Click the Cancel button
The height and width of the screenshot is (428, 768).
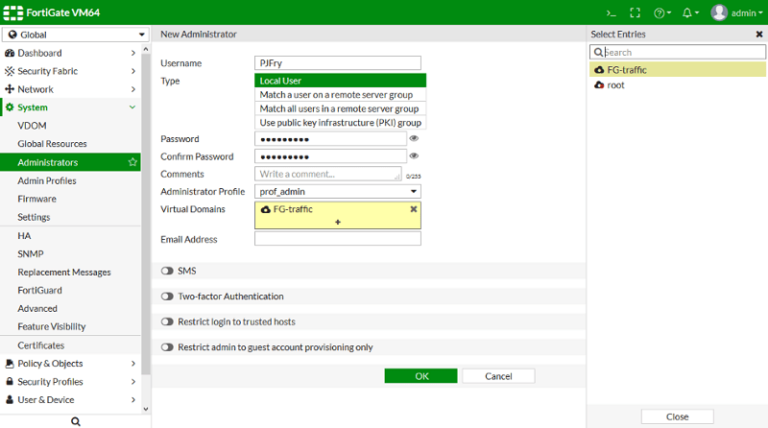(x=499, y=376)
